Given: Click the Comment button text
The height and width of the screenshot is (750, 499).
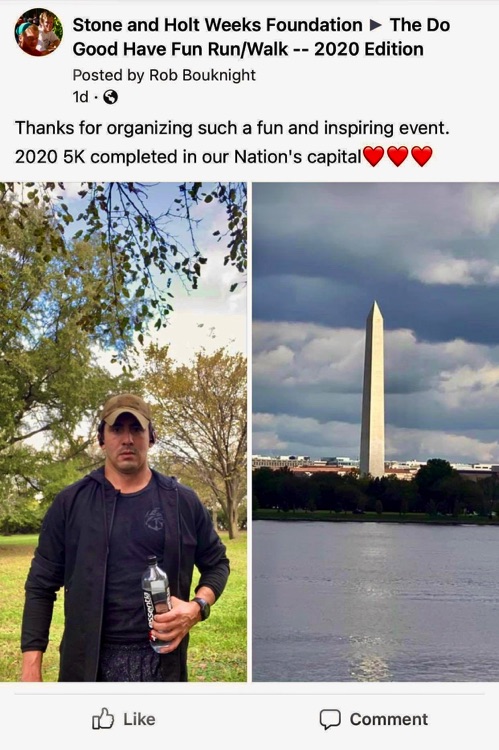Looking at the screenshot, I should pyautogui.click(x=389, y=719).
